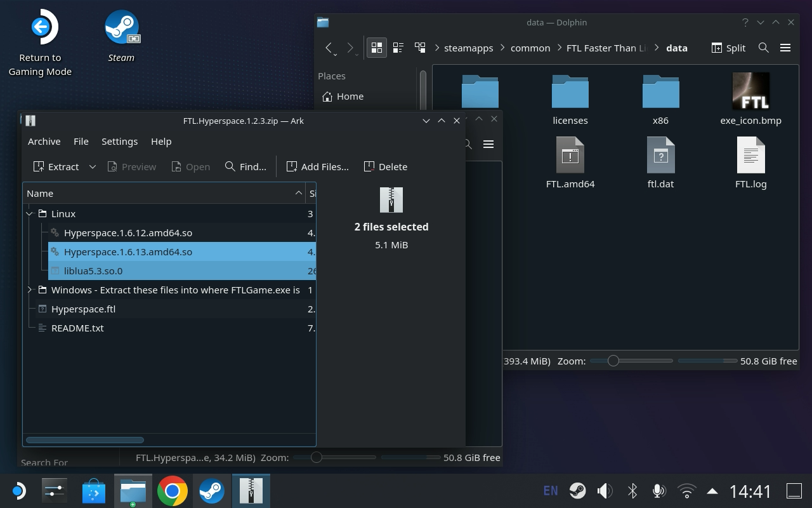The width and height of the screenshot is (812, 508).
Task: Click Add Files... in Ark toolbar
Action: point(318,166)
